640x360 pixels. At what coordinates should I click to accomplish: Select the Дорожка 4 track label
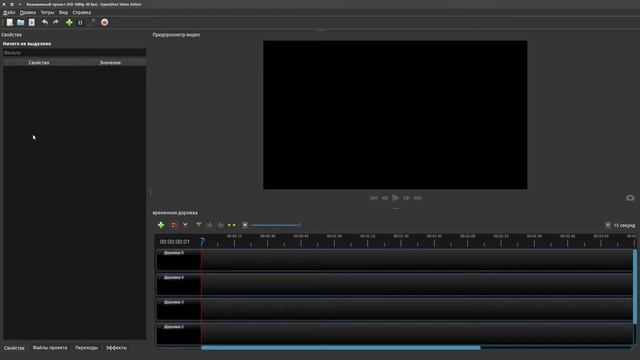coord(173,278)
